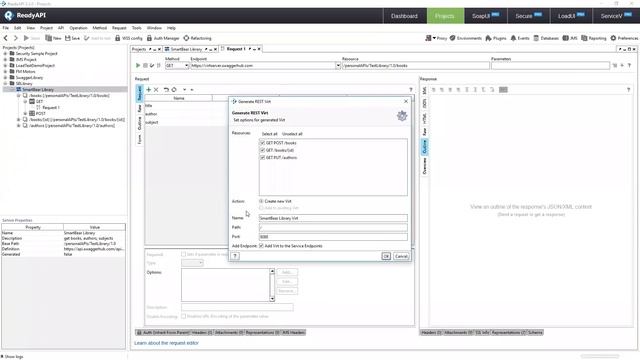Expand SwaggerLibrary tree node
Screen dimensions: 640x360
(5, 78)
